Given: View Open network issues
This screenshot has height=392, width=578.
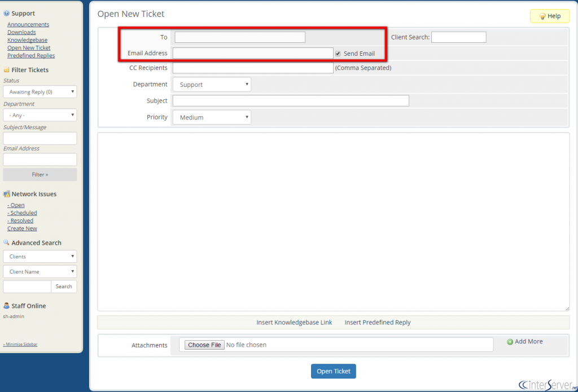Looking at the screenshot, I should click(16, 205).
